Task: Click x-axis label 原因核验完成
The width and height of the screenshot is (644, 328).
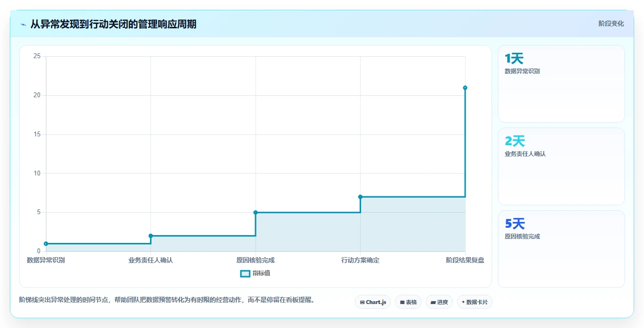Action: click(x=256, y=260)
